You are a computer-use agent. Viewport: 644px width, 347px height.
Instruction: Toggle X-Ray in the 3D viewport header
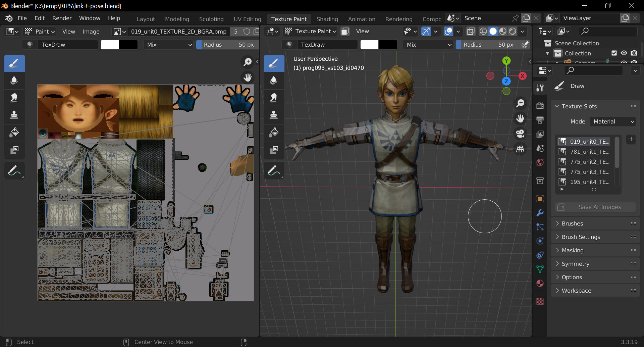point(471,31)
